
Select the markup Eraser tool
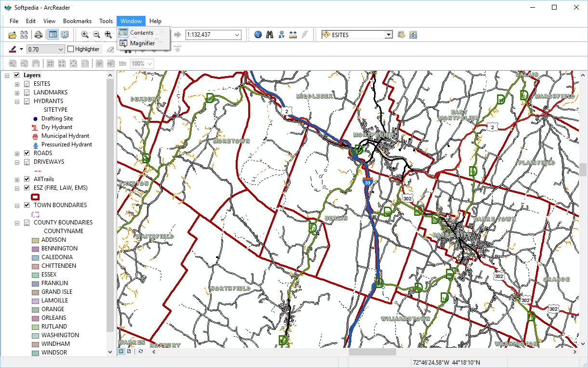coord(110,49)
